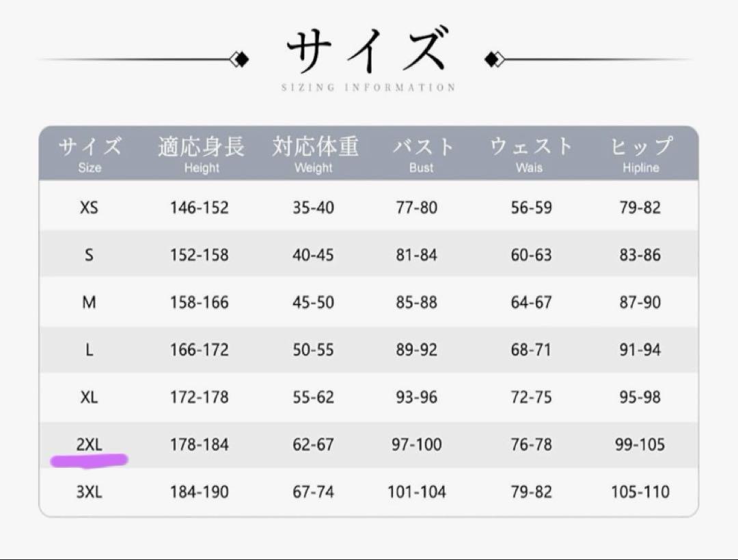Click the large サイズ title heading
The width and height of the screenshot is (738, 560).
(368, 49)
